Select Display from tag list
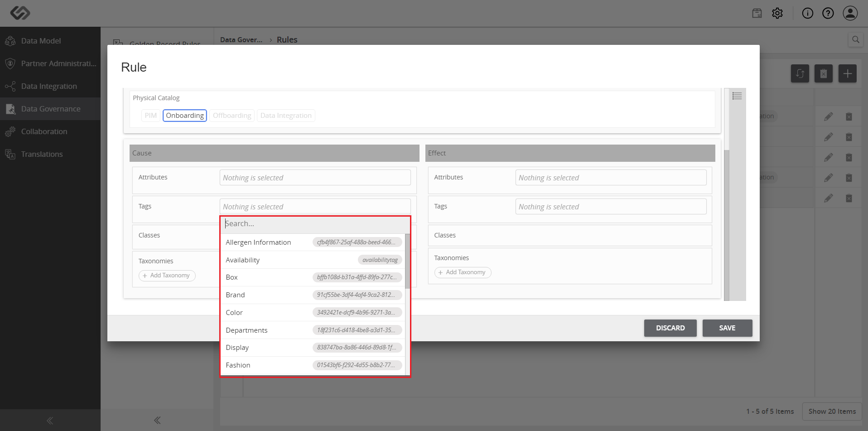The width and height of the screenshot is (868, 431). 313,348
